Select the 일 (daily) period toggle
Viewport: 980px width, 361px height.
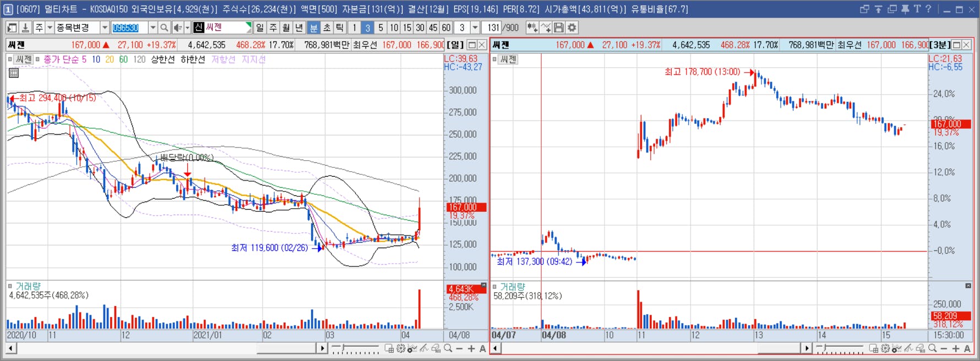click(260, 28)
